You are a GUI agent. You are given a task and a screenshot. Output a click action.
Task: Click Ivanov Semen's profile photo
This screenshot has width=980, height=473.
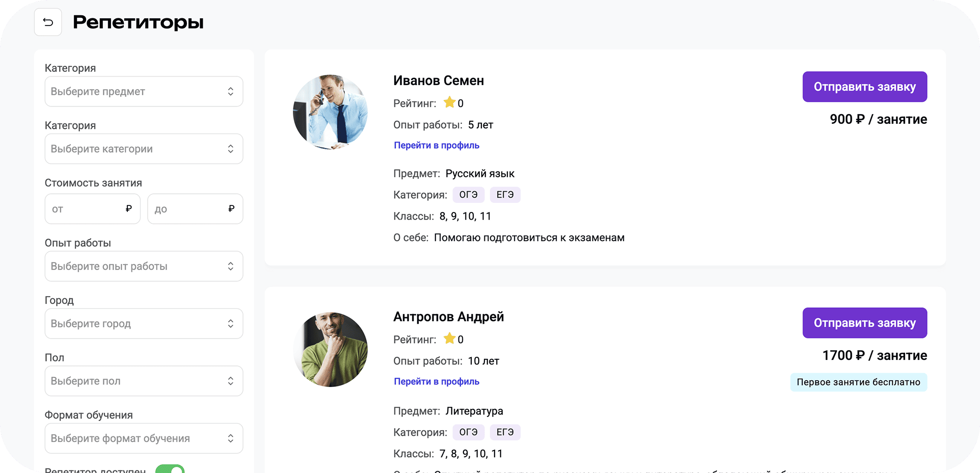pyautogui.click(x=330, y=112)
